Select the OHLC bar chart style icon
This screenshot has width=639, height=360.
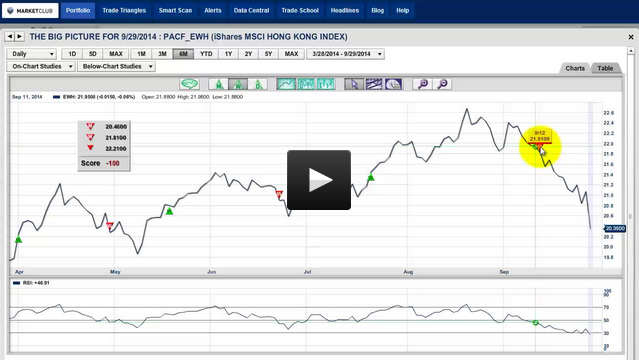click(326, 84)
